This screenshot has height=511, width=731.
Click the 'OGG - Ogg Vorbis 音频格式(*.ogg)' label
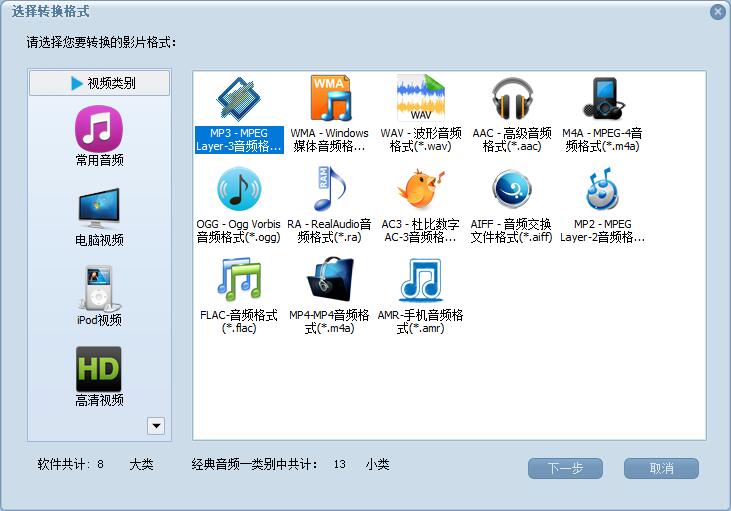(x=239, y=231)
